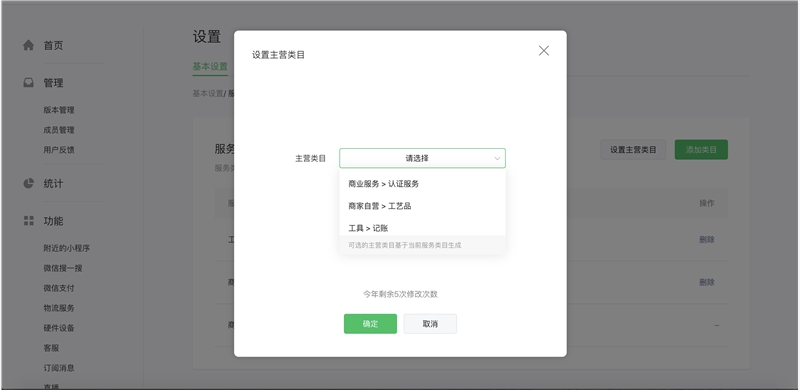
Task: Confirm with the green 确定 button
Action: 370,324
